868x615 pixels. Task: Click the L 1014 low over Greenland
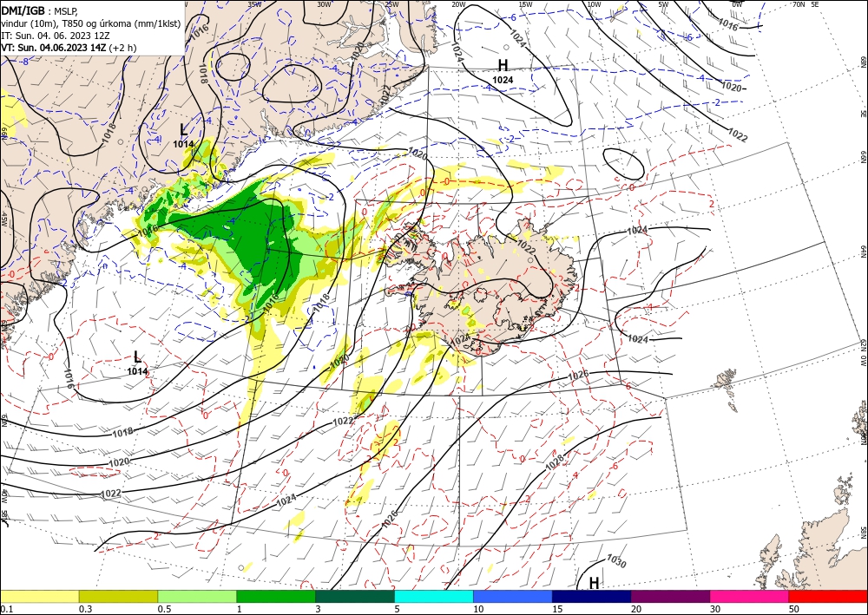pyautogui.click(x=184, y=135)
